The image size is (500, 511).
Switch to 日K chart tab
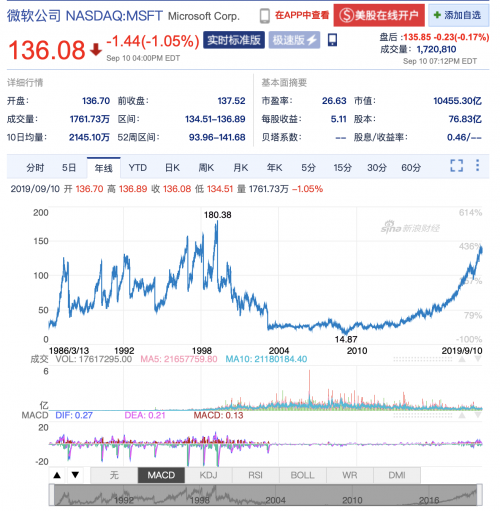[172, 168]
